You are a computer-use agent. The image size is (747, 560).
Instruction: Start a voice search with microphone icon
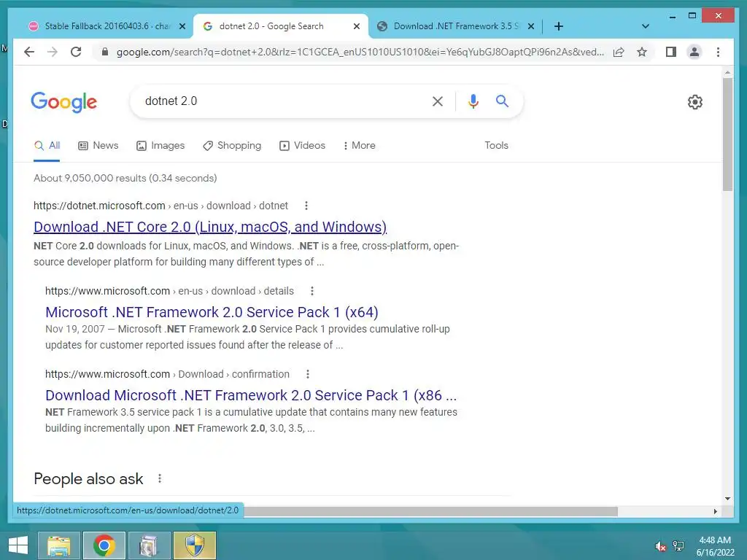[473, 101]
